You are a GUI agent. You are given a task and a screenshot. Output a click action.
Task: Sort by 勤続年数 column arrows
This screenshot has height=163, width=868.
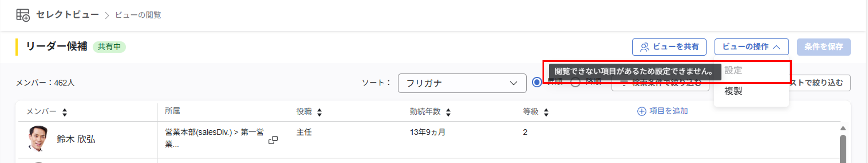448,112
